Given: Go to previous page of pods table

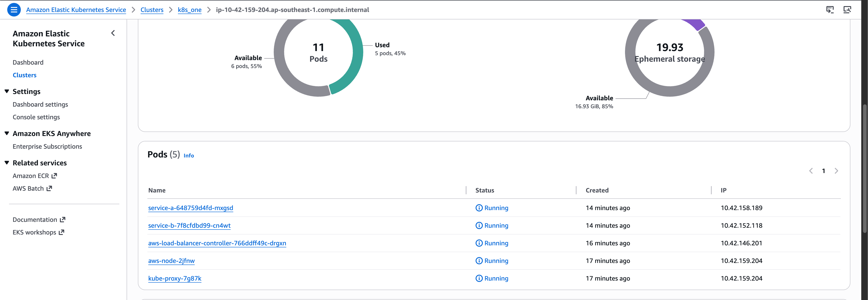Looking at the screenshot, I should (811, 171).
